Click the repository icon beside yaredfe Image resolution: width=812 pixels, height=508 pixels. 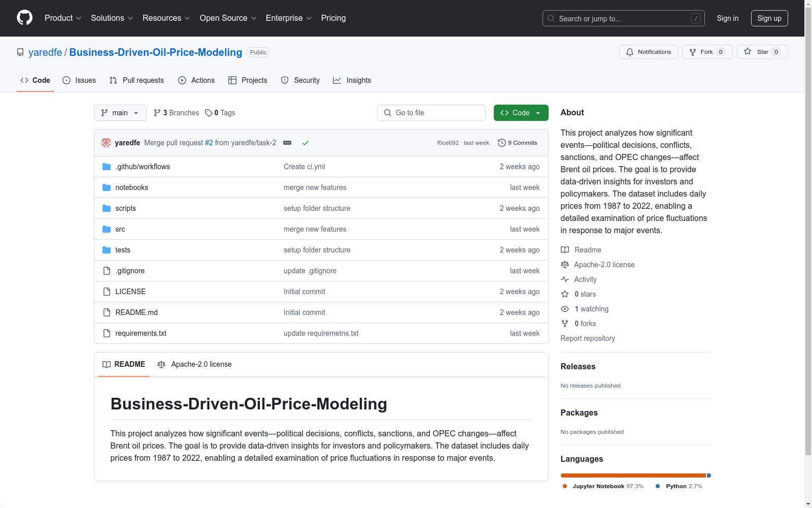(x=20, y=52)
